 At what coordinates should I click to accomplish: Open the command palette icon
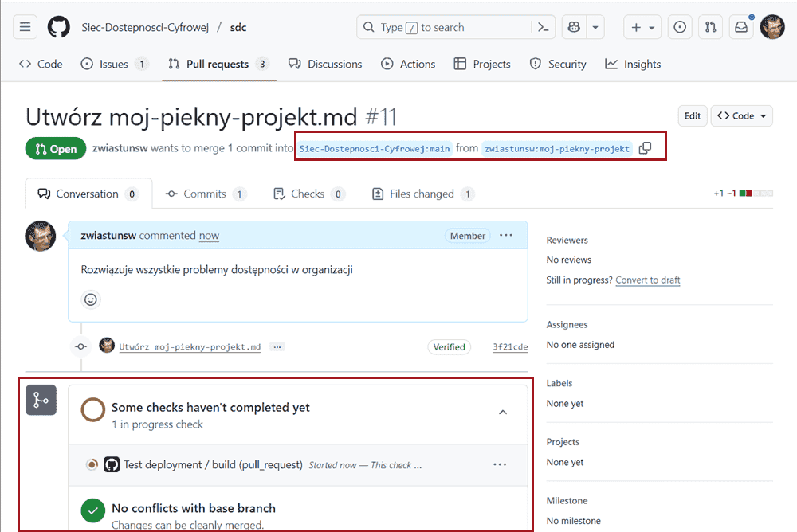(543, 27)
